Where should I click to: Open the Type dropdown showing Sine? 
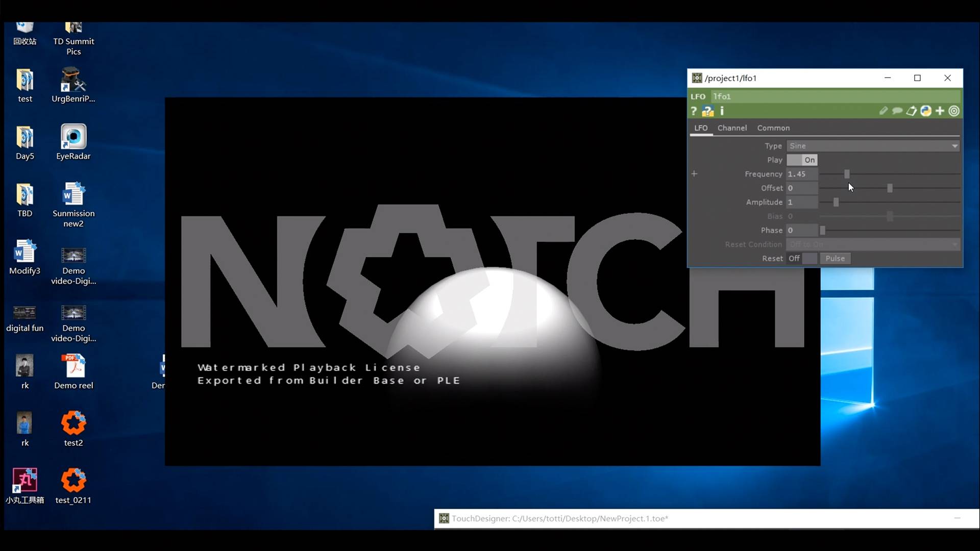873,146
